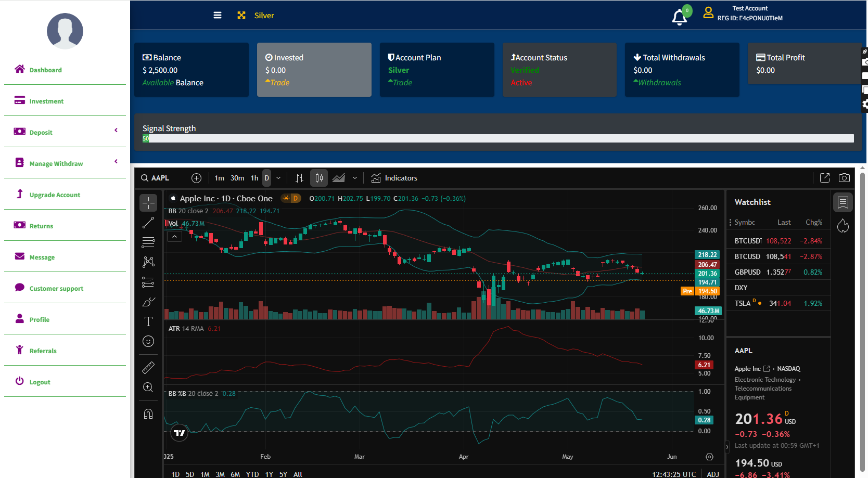
Task: Toggle ADJ price adjustment
Action: tap(713, 474)
